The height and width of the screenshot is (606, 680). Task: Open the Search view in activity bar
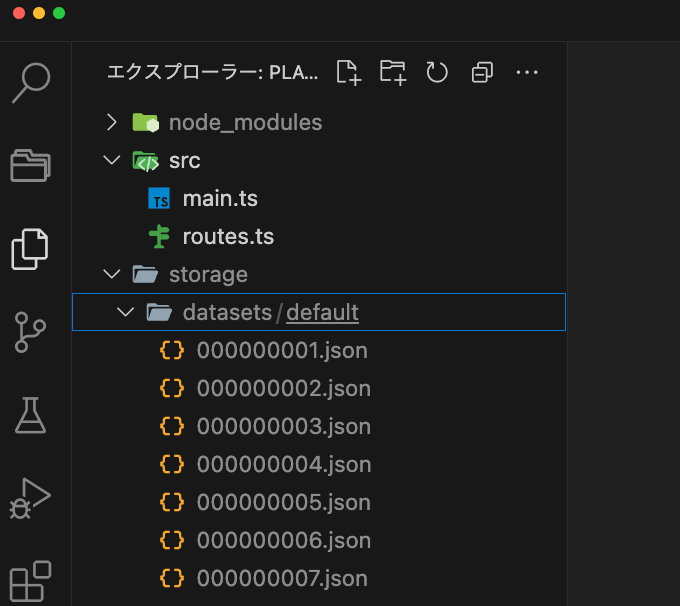coord(31,83)
